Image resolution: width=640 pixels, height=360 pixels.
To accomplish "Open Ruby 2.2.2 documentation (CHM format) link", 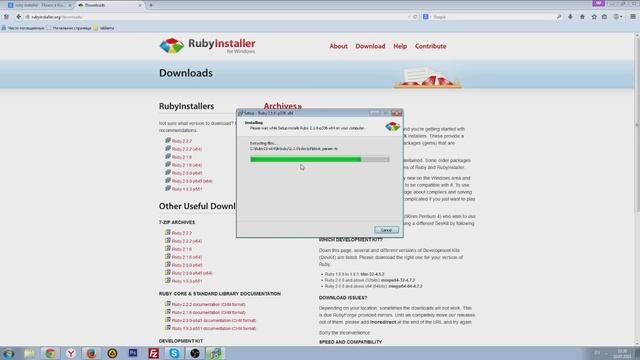I will [209, 304].
